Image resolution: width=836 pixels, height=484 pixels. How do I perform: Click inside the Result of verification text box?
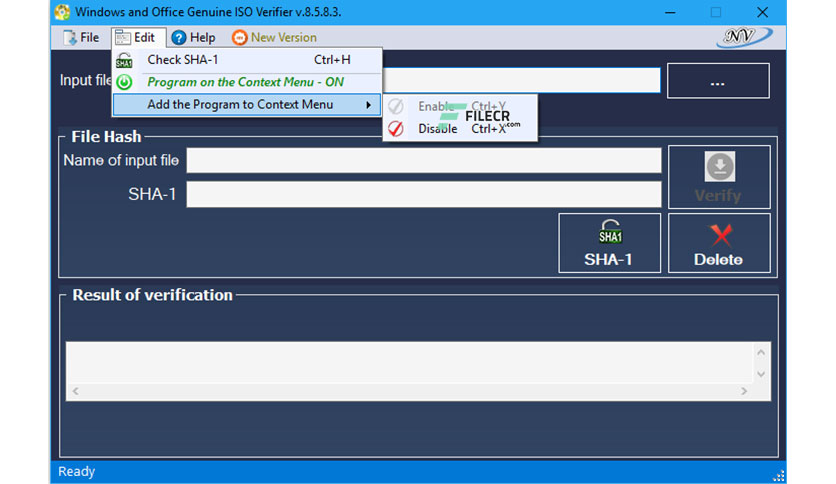(x=409, y=362)
